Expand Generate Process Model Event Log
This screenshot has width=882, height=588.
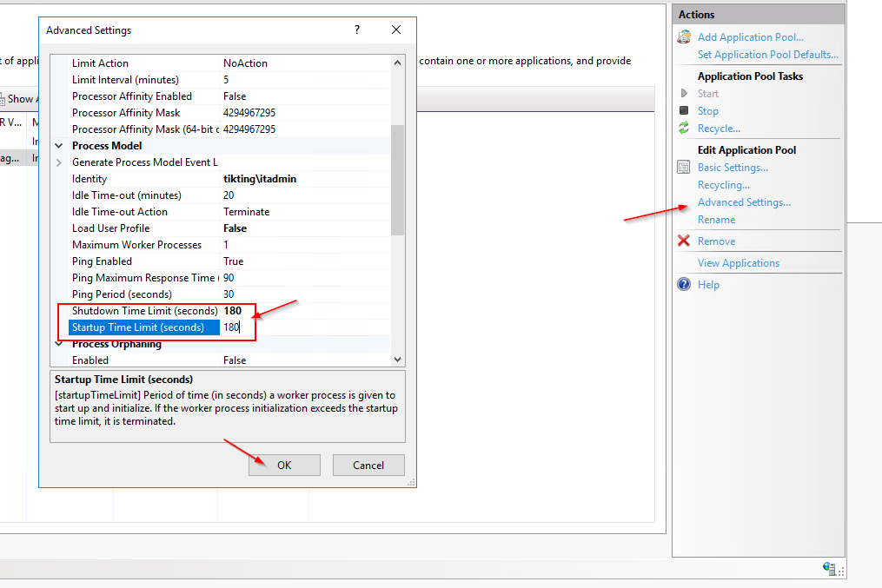click(59, 162)
